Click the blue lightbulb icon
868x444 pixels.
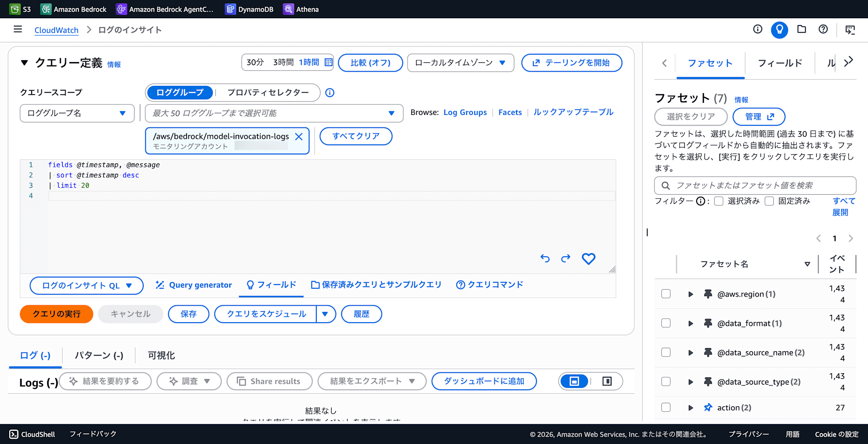(x=779, y=29)
